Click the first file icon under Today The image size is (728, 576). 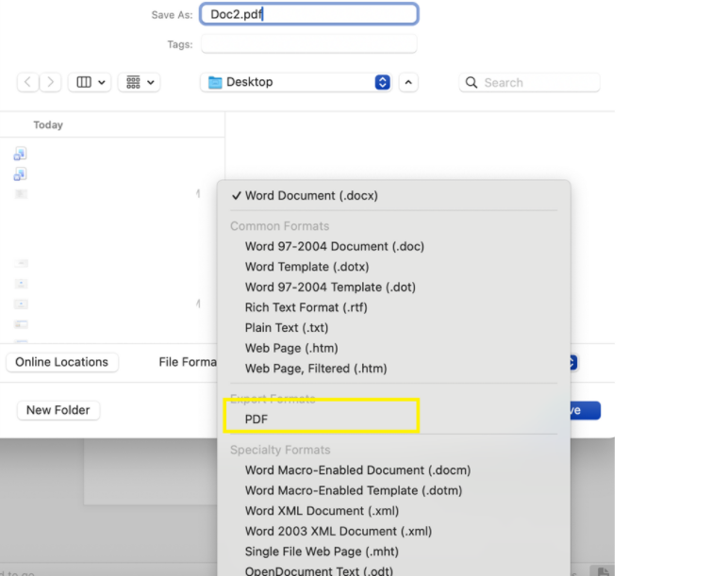pyautogui.click(x=20, y=154)
